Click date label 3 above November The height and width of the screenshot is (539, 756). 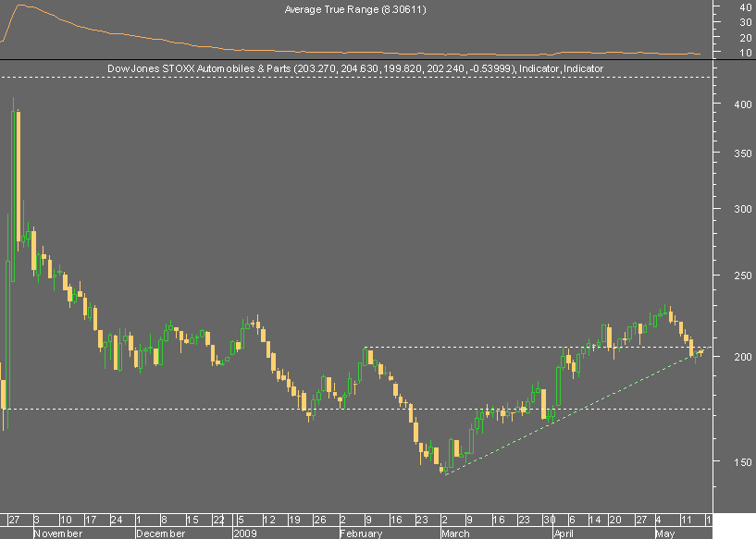[37, 521]
